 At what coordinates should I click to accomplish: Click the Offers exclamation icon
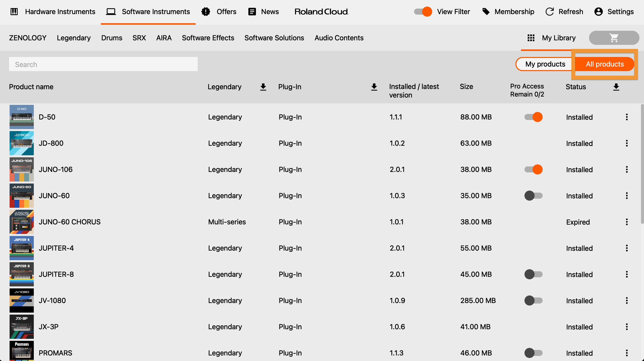pyautogui.click(x=206, y=12)
